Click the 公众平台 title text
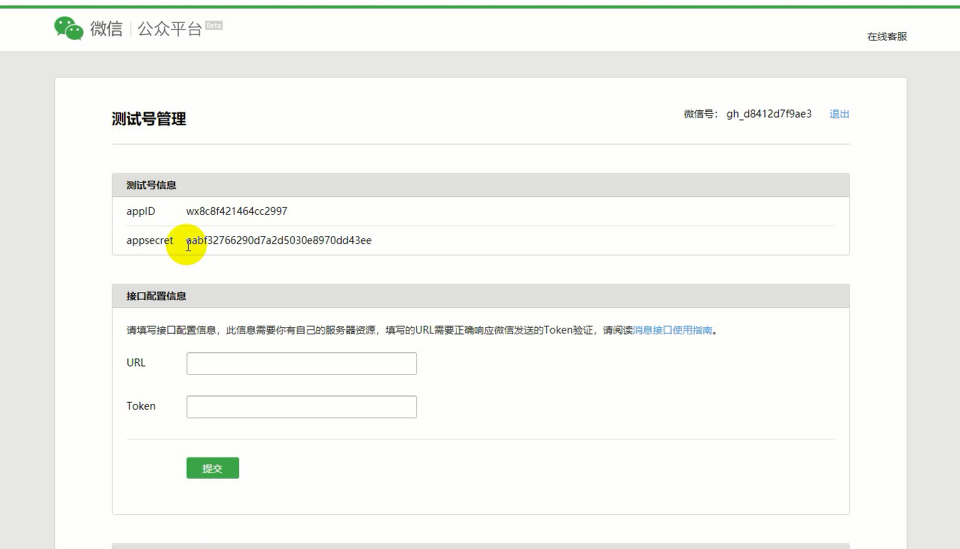 tap(170, 29)
